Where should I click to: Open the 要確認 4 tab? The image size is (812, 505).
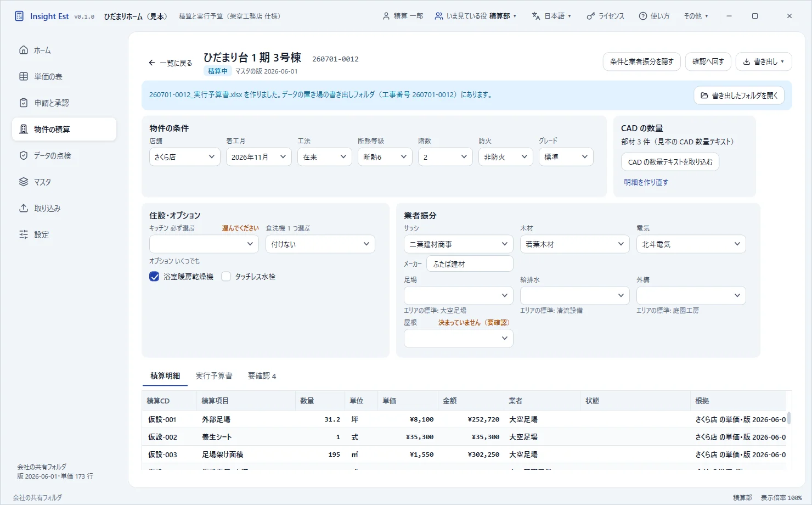[x=262, y=376]
